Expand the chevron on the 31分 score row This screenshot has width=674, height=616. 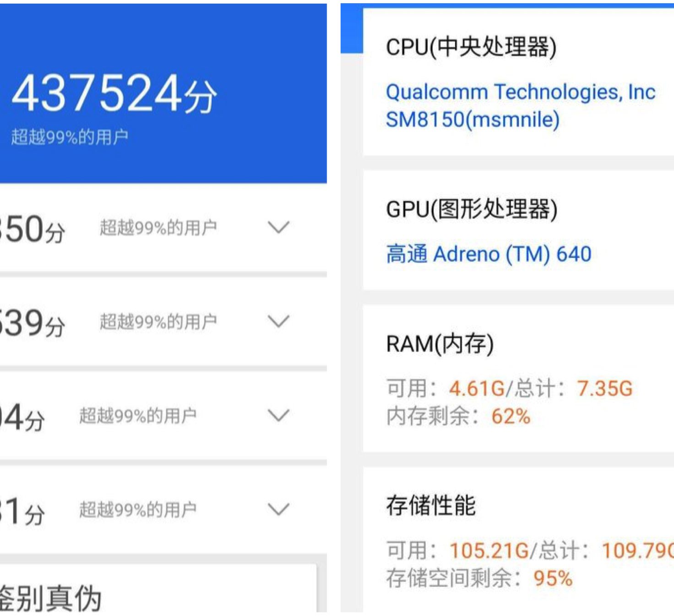click(x=278, y=509)
